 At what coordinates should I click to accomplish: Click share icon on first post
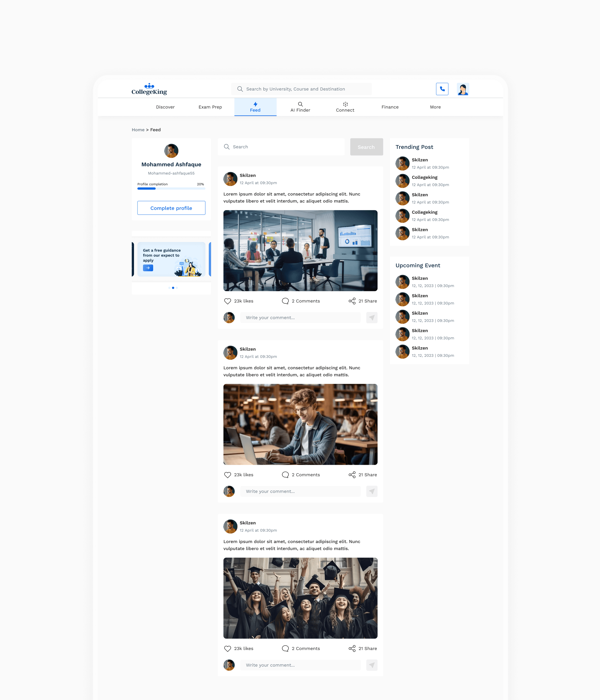tap(352, 301)
